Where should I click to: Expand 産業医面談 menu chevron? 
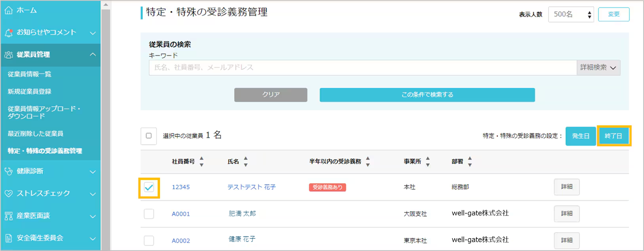click(93, 216)
